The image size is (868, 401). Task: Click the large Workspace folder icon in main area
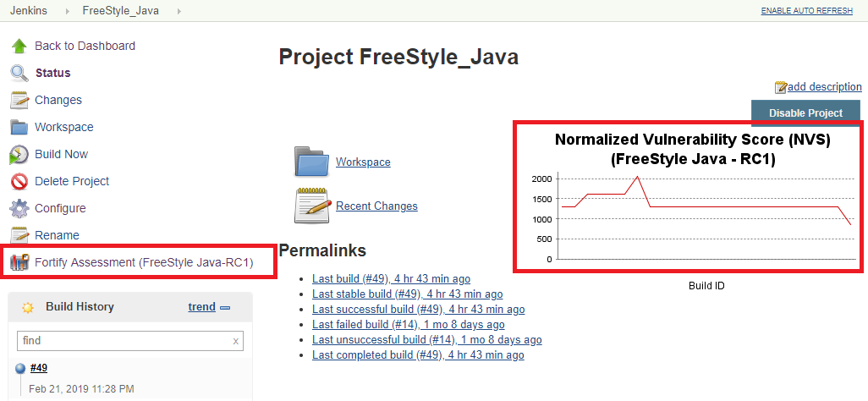[x=311, y=162]
